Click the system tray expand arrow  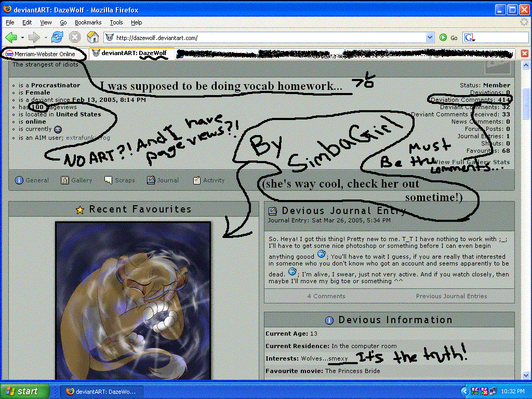click(x=464, y=391)
